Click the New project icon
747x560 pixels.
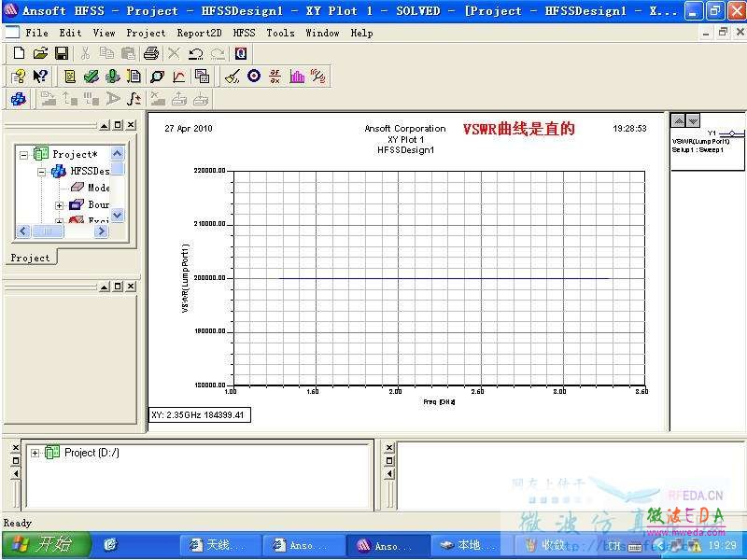click(x=19, y=53)
